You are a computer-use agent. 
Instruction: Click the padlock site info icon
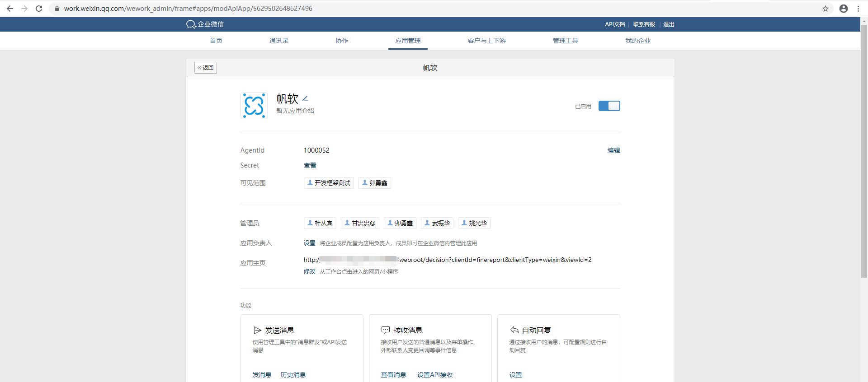(57, 9)
